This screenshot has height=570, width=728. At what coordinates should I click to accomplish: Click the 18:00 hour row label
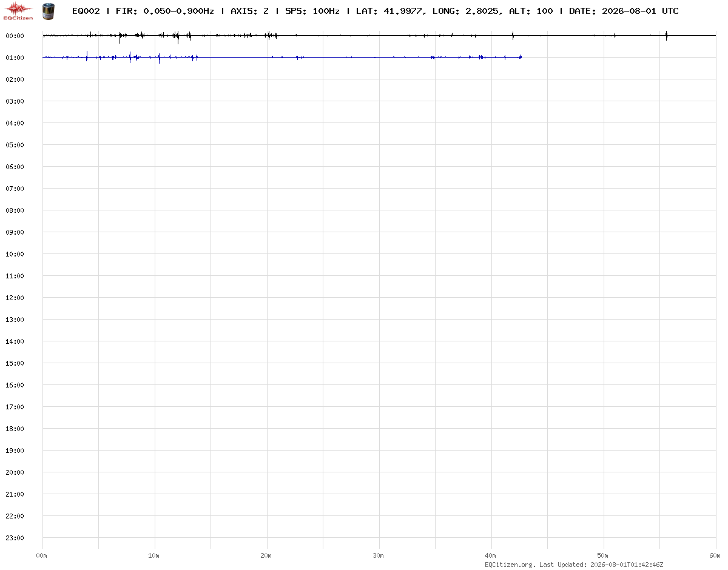click(x=15, y=429)
